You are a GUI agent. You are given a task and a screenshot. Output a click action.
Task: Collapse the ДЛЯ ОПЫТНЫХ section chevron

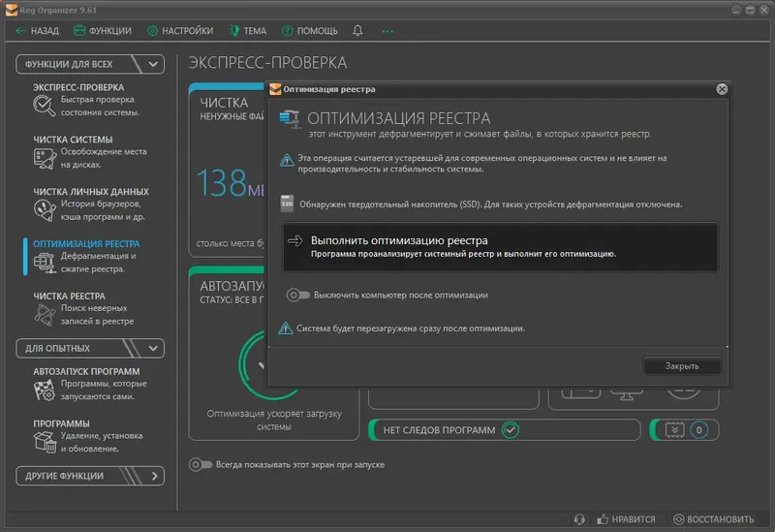coord(153,348)
